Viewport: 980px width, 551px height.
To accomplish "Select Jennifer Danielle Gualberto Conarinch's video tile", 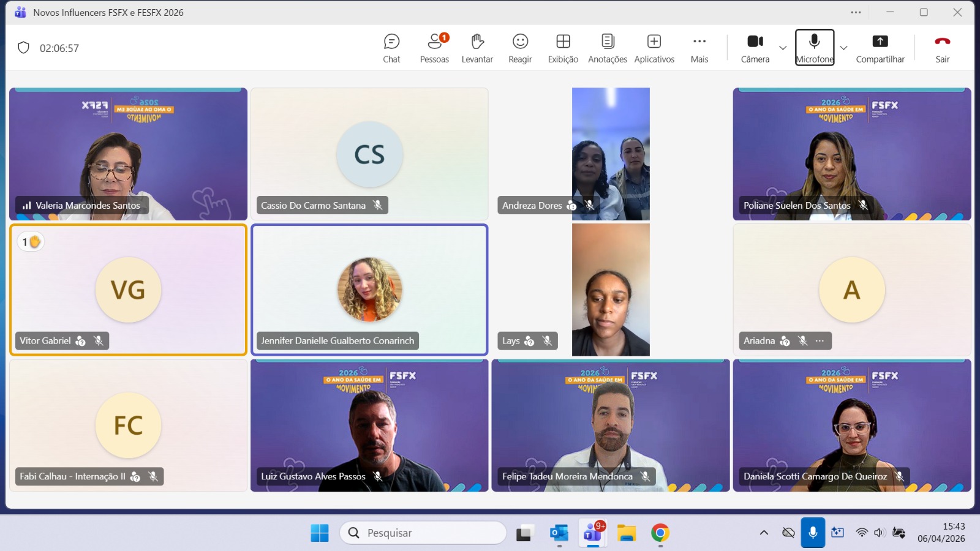I will 369,289.
